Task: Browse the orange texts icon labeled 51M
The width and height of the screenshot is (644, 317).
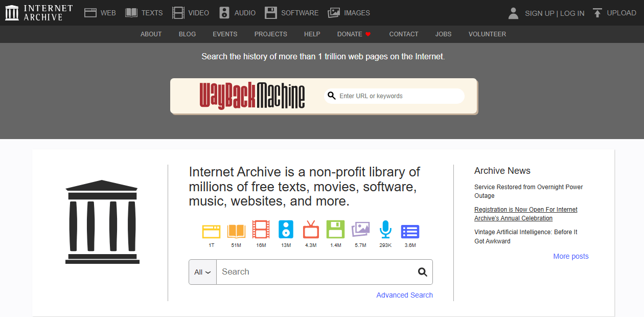Action: [236, 232]
